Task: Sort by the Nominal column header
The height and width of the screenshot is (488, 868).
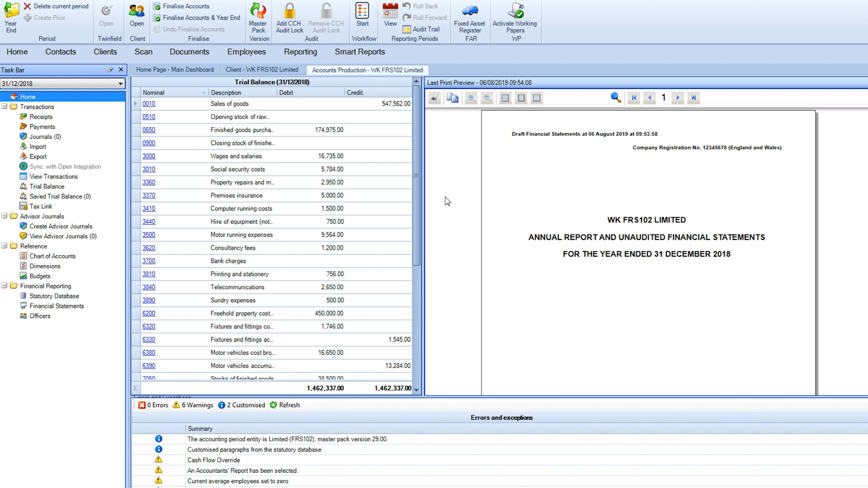Action: pos(174,93)
